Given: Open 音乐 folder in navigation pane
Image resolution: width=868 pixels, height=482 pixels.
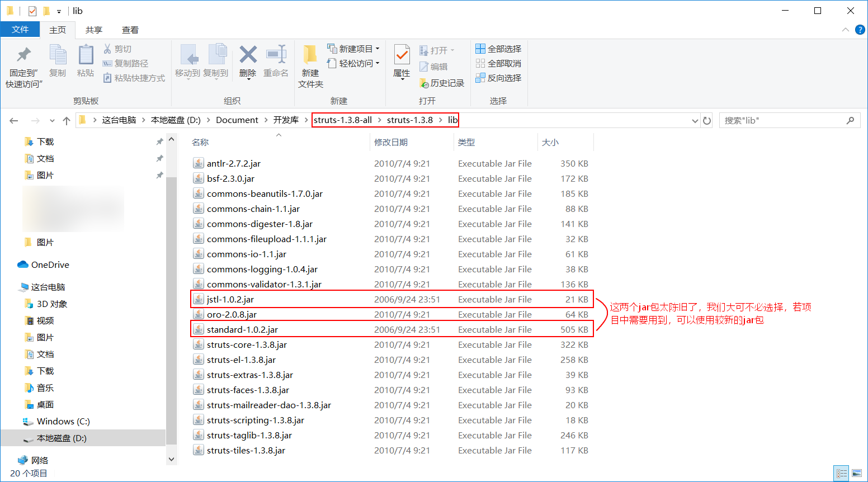Looking at the screenshot, I should tap(40, 388).
